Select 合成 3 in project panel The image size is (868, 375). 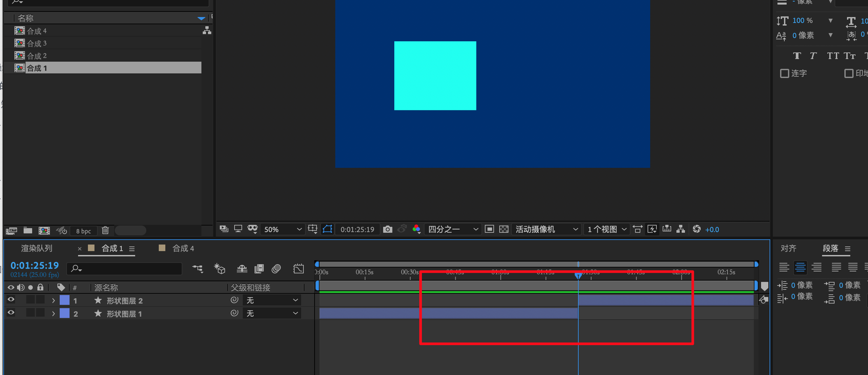(x=36, y=43)
